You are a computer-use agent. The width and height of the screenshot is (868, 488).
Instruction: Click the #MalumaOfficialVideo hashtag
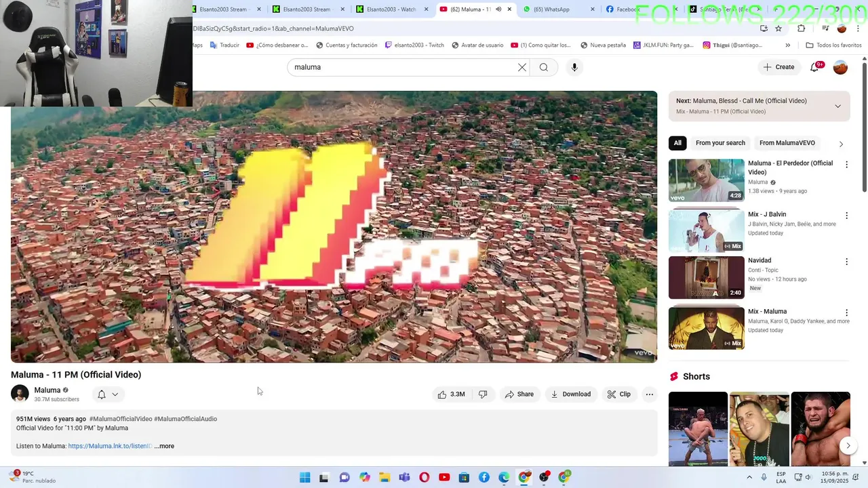[121, 419]
